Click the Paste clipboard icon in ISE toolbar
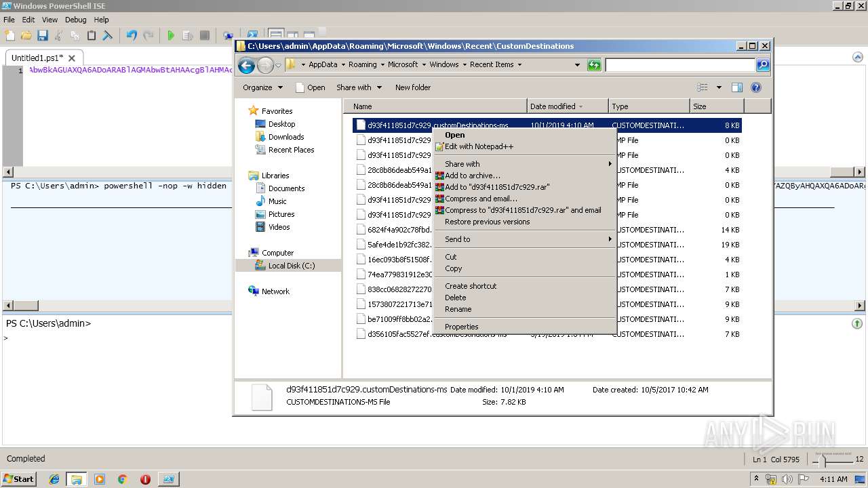868x488 pixels. 91,35
